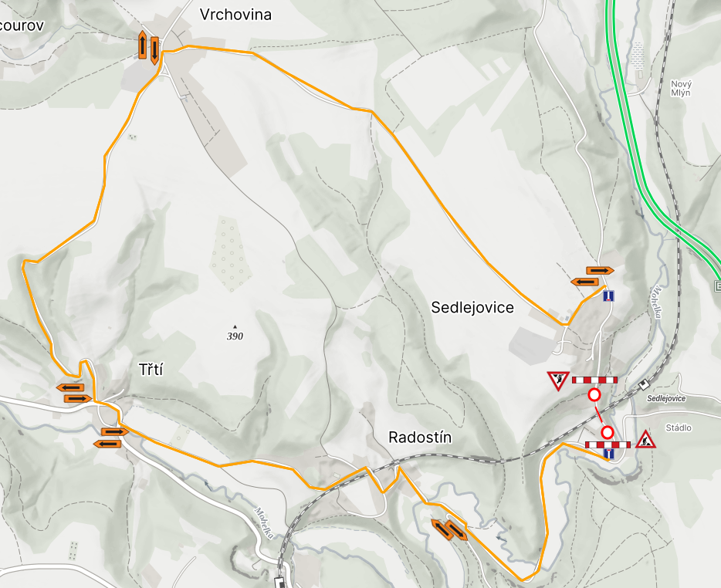Image resolution: width=721 pixels, height=588 pixels.
Task: Select the left-pointing detour arrow above Sedlejovice
Action: (x=584, y=282)
